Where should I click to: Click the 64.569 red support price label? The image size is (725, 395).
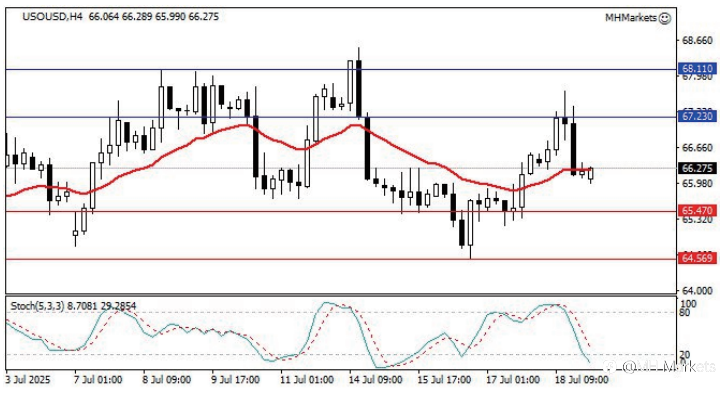[x=697, y=258]
